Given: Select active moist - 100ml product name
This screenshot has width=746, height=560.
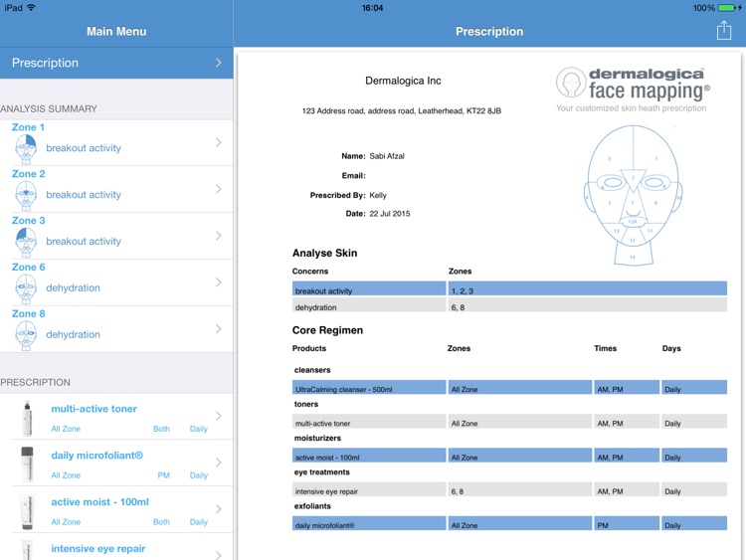Looking at the screenshot, I should pyautogui.click(x=99, y=502).
